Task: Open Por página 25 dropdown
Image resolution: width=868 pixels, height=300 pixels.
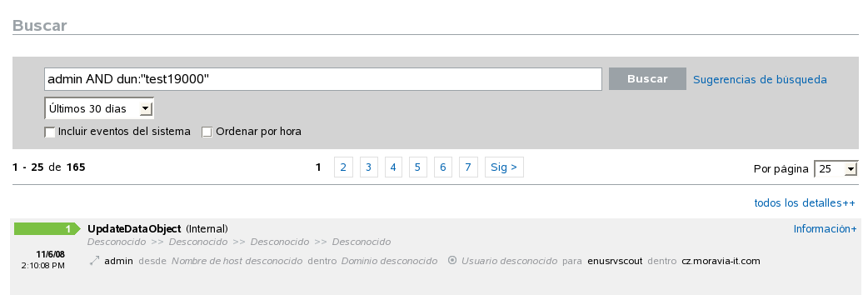Action: pyautogui.click(x=836, y=169)
